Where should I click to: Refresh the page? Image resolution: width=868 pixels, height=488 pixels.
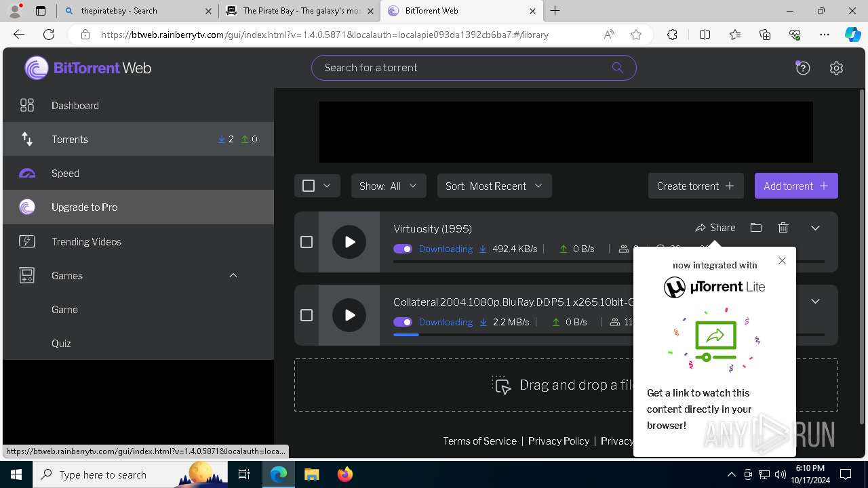pyautogui.click(x=49, y=35)
